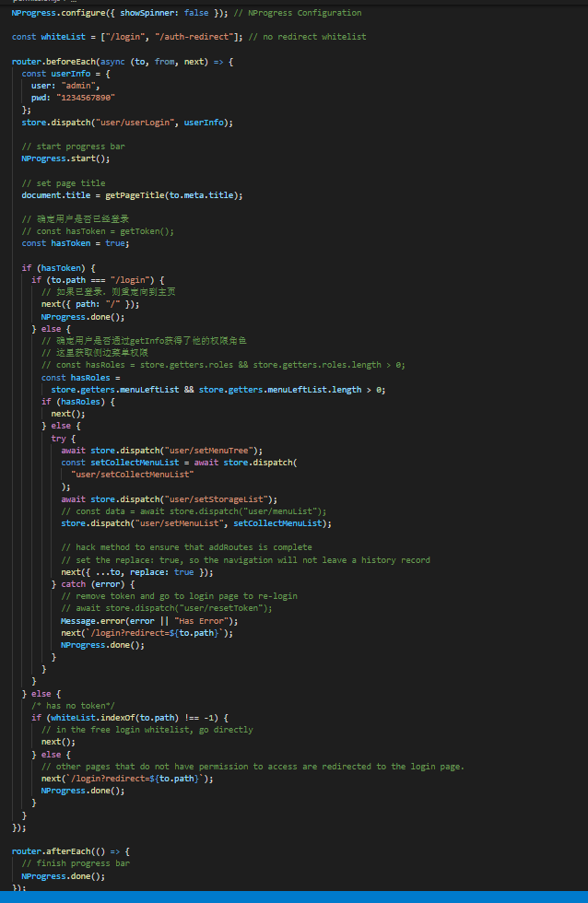Click the Message.error "Has Error" line
Viewport: 588px width, 903px height.
coord(149,621)
